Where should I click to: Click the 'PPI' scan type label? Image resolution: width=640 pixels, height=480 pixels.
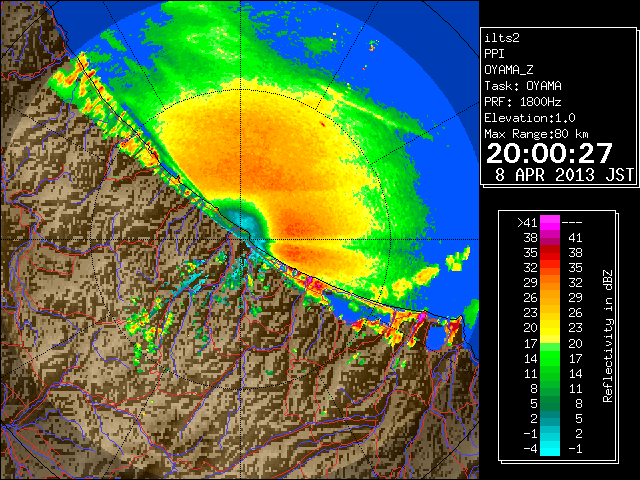494,54
